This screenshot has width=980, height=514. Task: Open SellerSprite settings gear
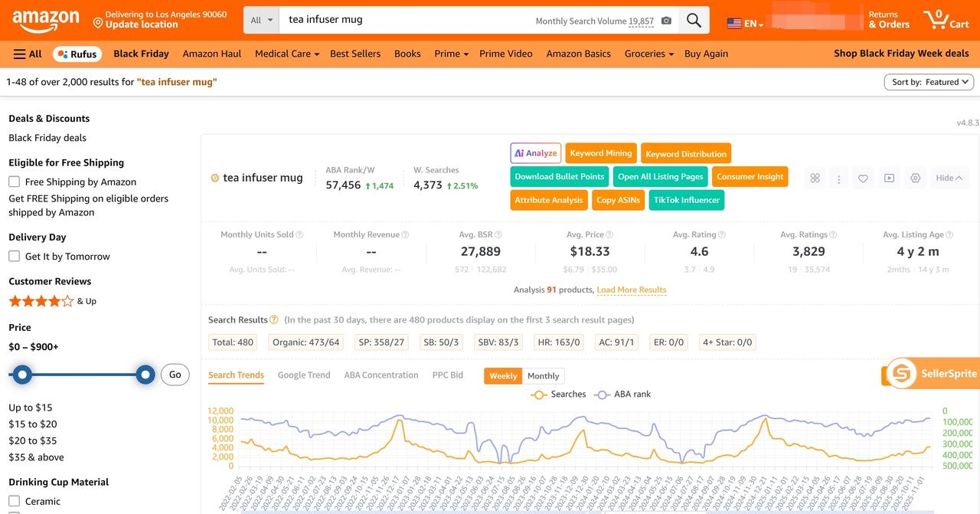[x=915, y=178]
